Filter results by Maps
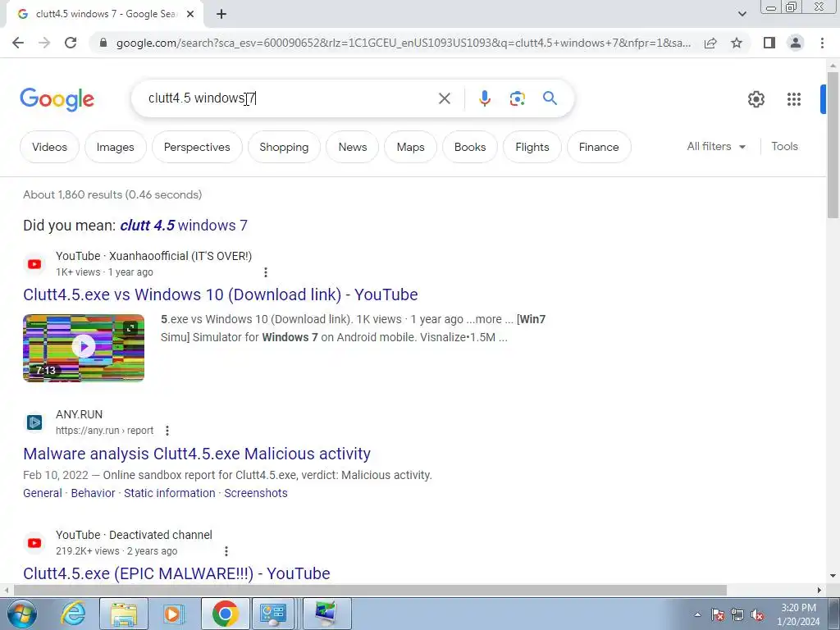Image resolution: width=840 pixels, height=630 pixels. click(x=410, y=147)
